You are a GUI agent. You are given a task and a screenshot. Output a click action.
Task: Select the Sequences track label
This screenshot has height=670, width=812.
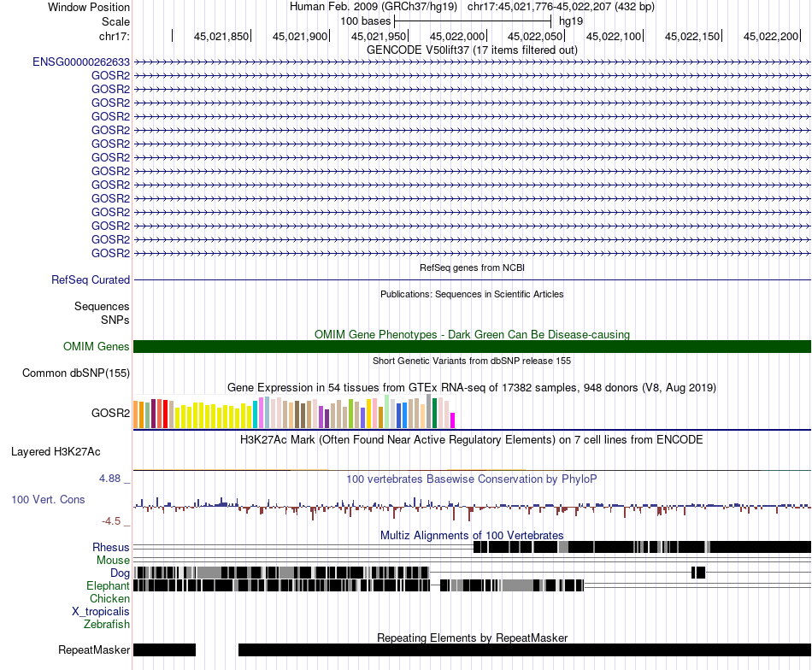tap(102, 306)
